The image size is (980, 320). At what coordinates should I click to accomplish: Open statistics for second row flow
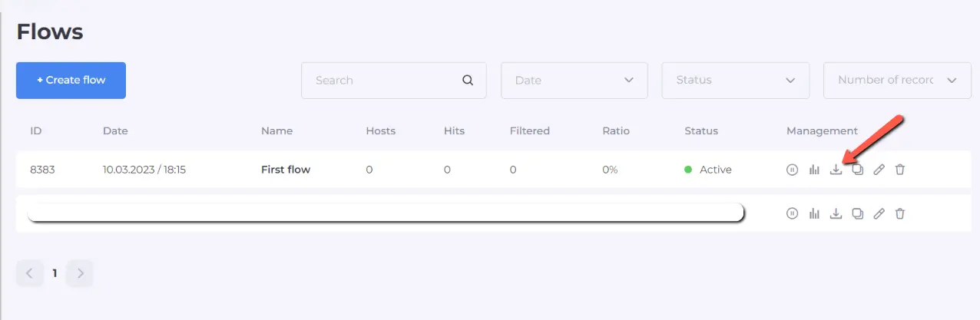tap(814, 213)
